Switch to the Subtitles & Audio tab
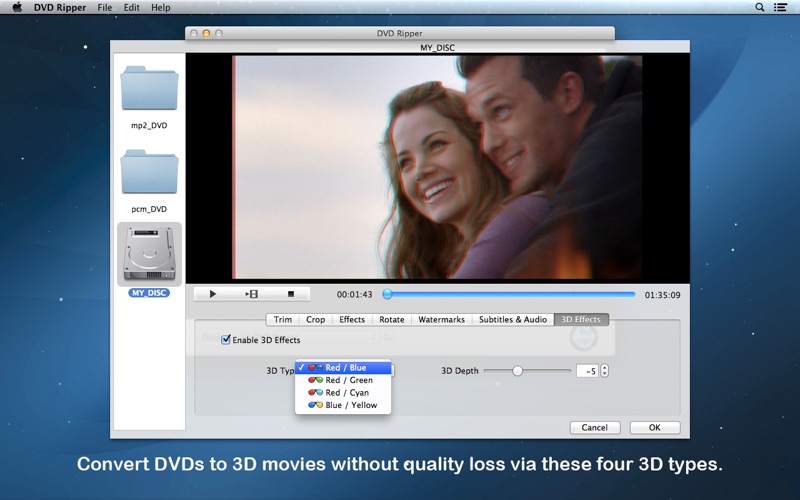 pos(513,319)
